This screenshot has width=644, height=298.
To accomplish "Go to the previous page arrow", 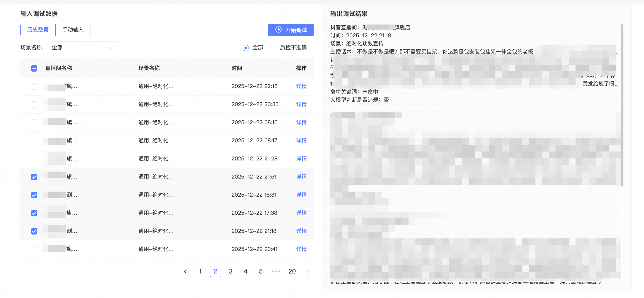I will (185, 272).
